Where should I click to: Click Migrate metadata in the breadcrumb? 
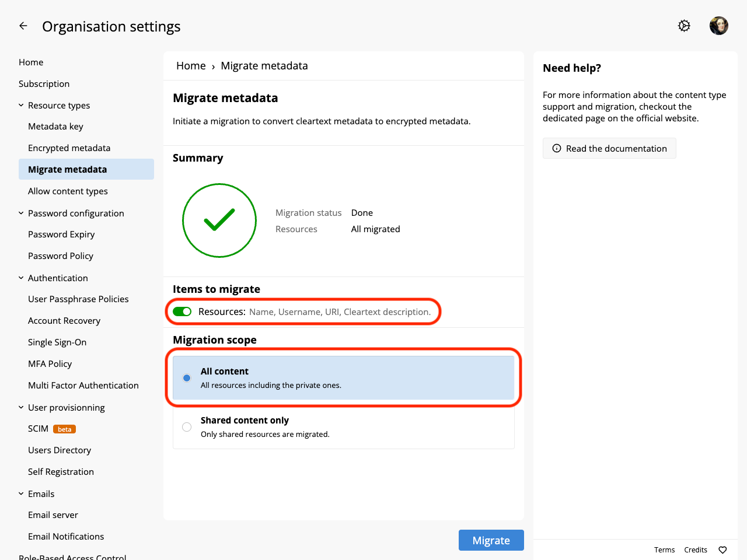[x=264, y=66]
